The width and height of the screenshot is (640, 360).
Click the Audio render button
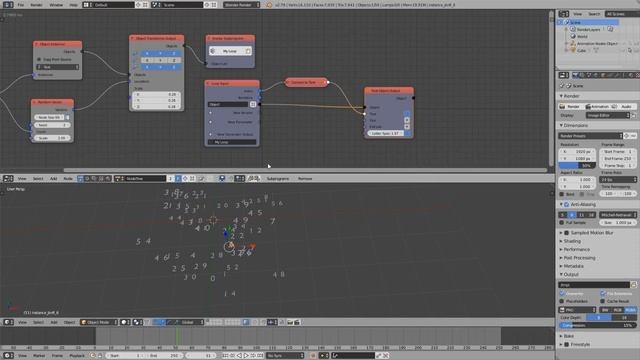pyautogui.click(x=623, y=107)
